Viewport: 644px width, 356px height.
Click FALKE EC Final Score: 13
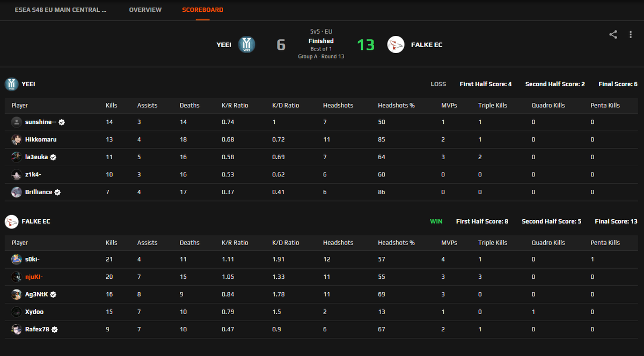(616, 221)
